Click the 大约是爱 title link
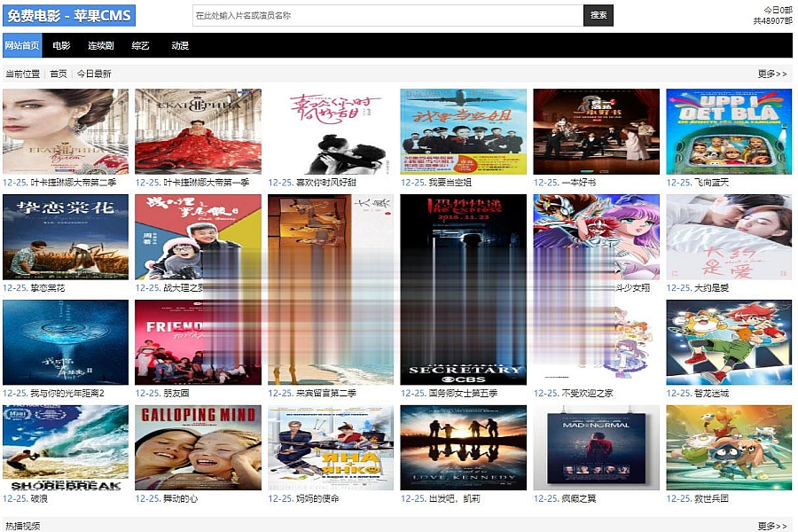The image size is (798, 532). click(711, 287)
